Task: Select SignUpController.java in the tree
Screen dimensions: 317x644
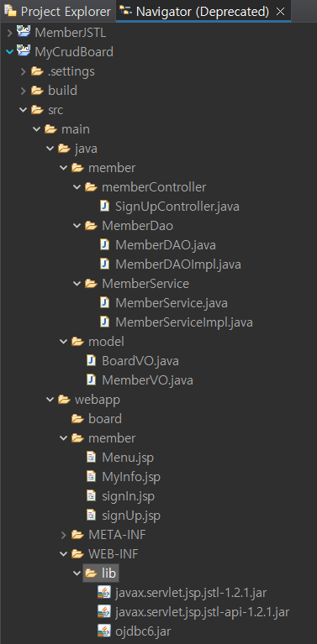Action: [177, 207]
